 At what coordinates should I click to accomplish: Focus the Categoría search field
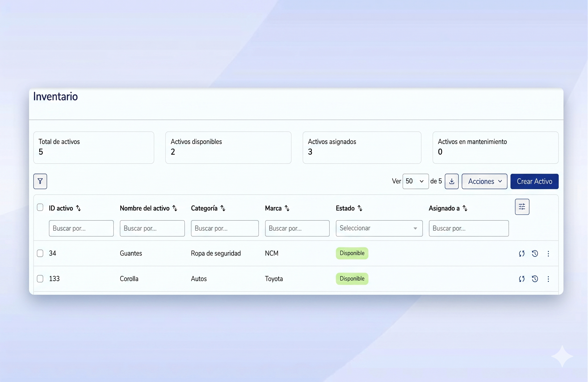pyautogui.click(x=225, y=228)
